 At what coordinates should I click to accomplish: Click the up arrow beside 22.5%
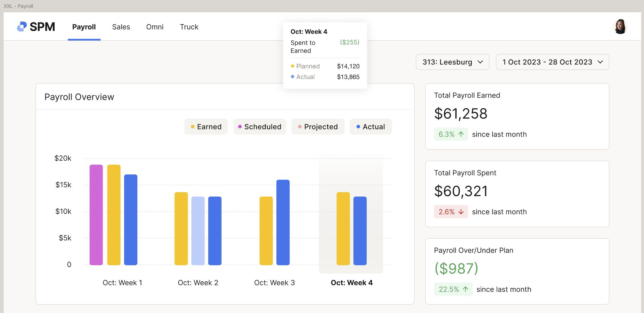pos(465,289)
